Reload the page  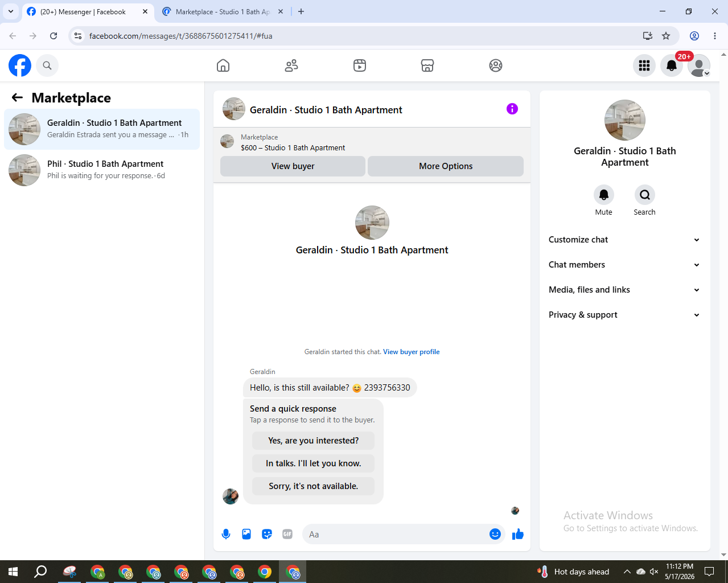54,36
